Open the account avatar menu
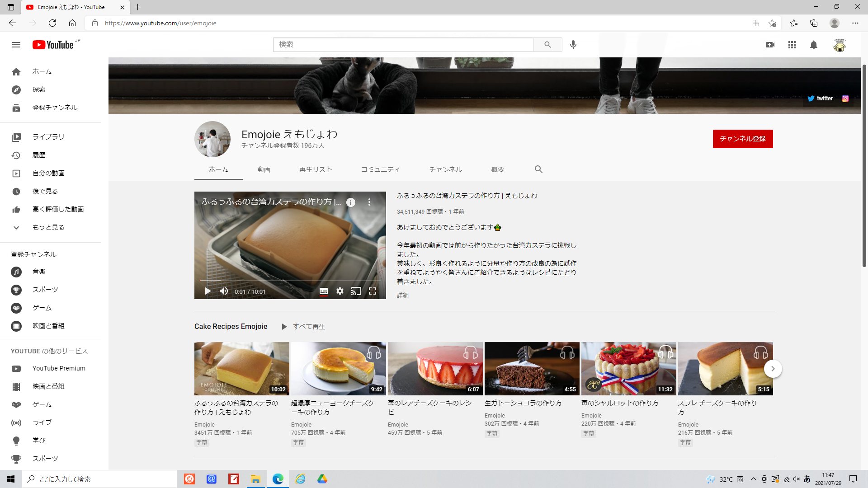Screen dimensions: 868x488 coord(840,45)
